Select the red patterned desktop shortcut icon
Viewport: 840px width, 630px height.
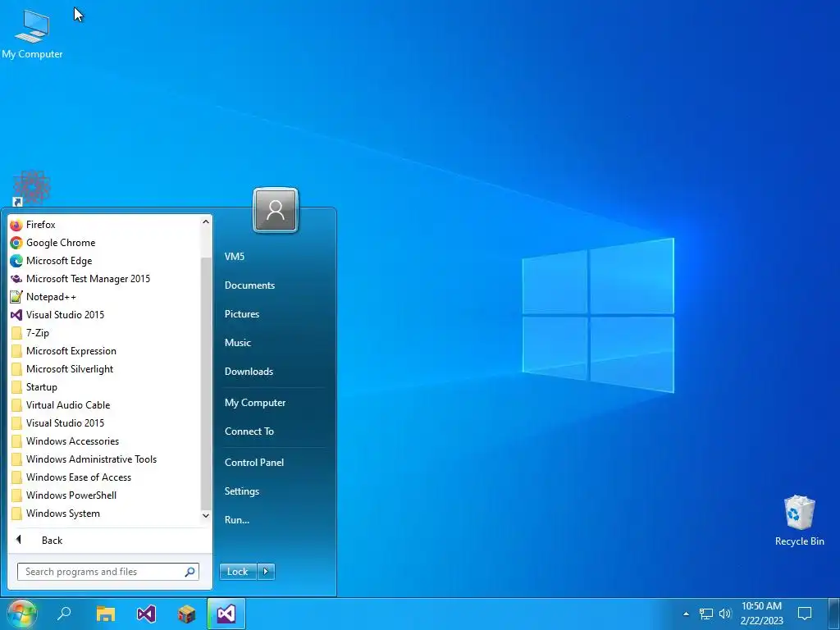(x=32, y=188)
